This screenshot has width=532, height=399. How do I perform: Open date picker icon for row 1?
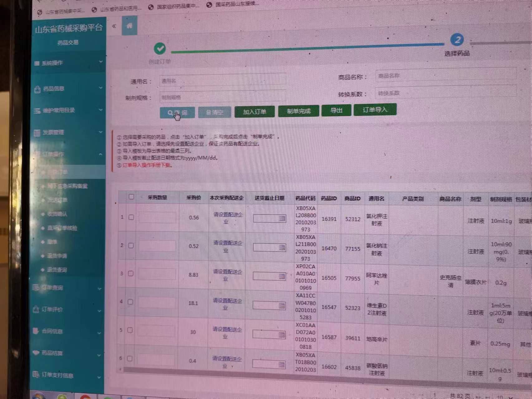pyautogui.click(x=282, y=218)
